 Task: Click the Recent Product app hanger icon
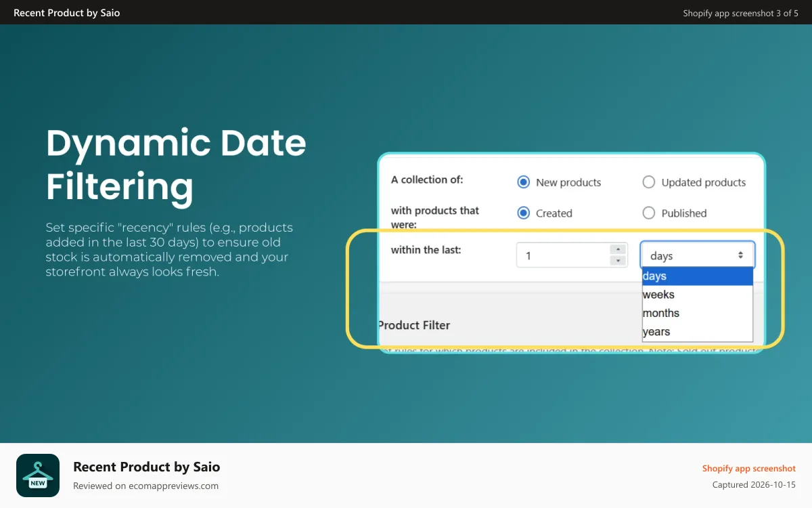pos(38,475)
